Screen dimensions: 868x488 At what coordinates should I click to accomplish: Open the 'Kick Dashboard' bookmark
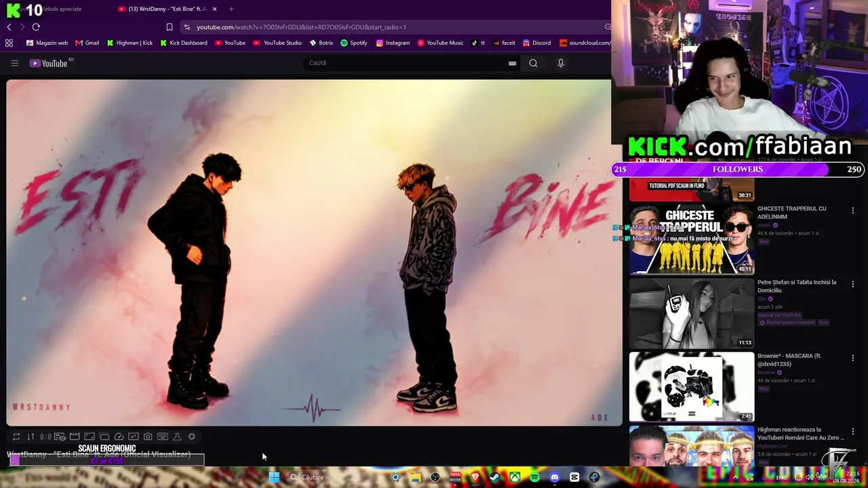point(184,43)
